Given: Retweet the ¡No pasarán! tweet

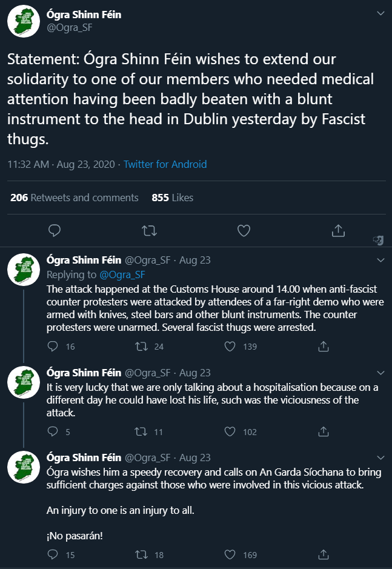Looking at the screenshot, I should pyautogui.click(x=141, y=554).
